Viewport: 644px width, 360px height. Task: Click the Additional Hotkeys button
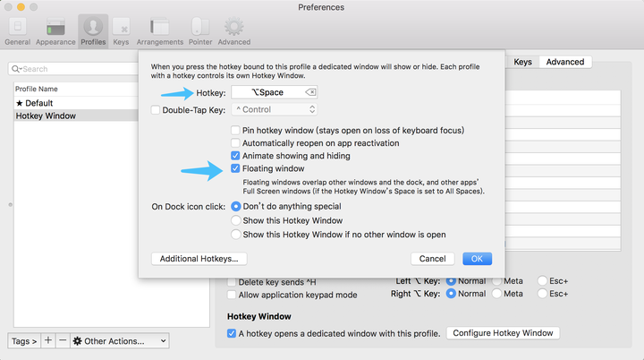point(199,259)
